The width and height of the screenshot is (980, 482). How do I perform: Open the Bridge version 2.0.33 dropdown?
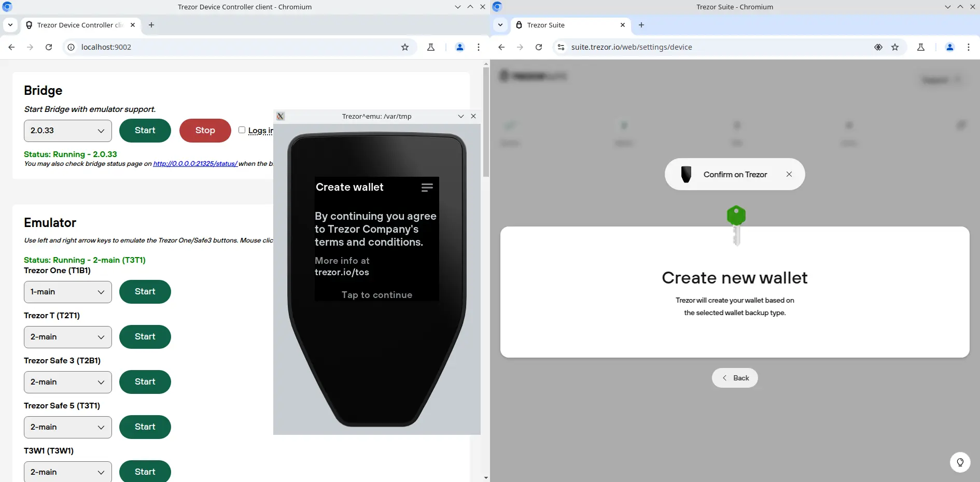pyautogui.click(x=68, y=131)
